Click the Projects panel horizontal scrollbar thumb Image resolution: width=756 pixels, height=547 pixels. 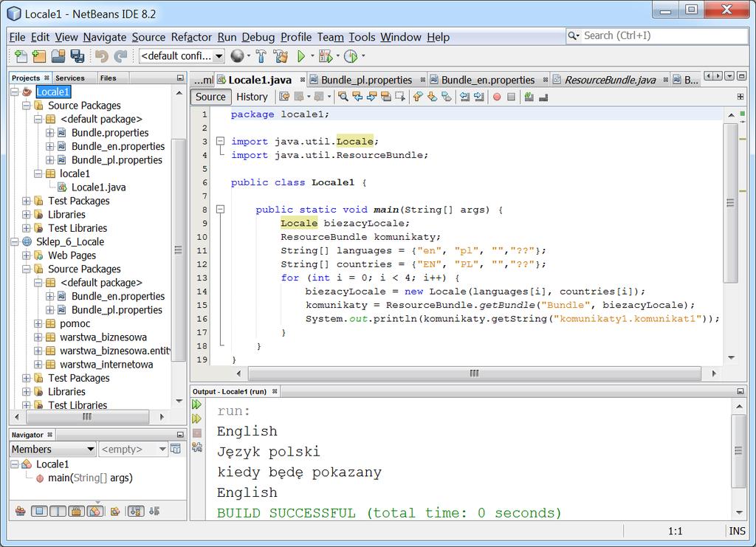[87, 417]
